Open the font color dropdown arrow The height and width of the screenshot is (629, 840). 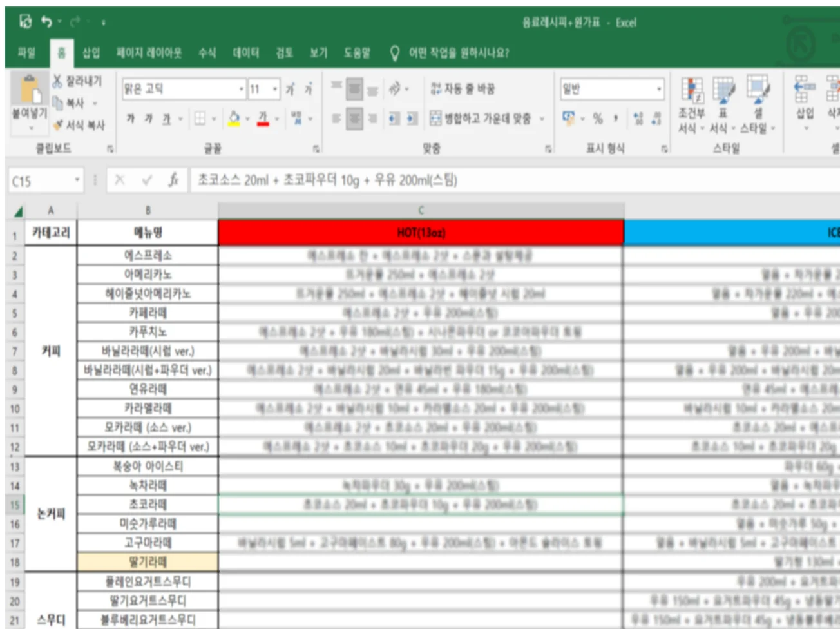(277, 119)
